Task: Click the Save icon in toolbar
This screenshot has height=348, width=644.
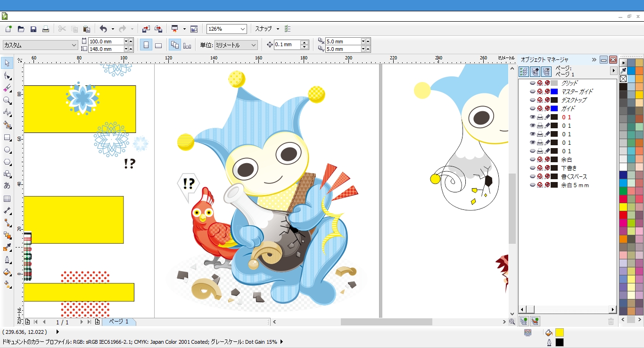Action: point(33,29)
